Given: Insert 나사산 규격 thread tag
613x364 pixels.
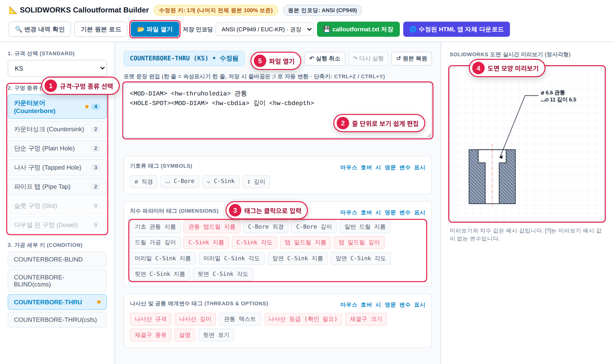Looking at the screenshot, I should tap(150, 319).
